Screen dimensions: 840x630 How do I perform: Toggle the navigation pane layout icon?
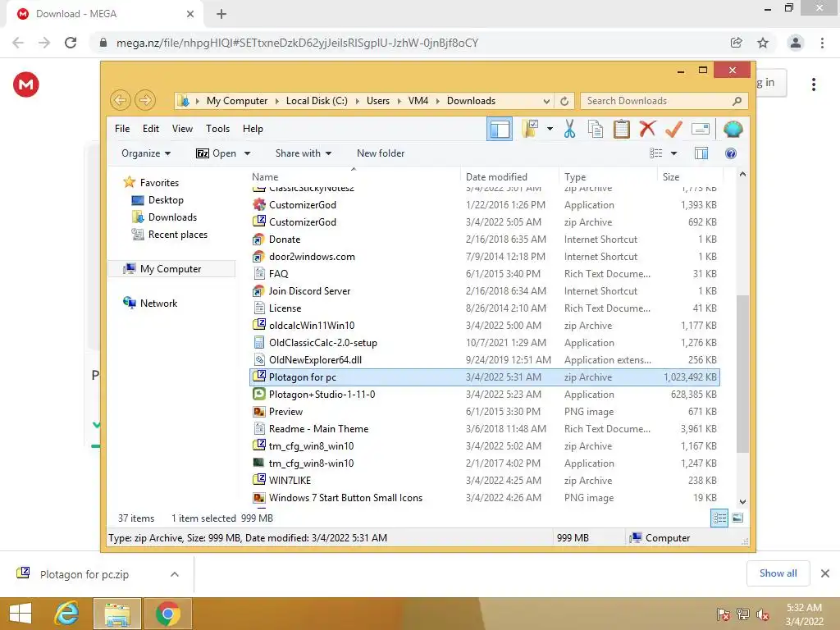500,129
